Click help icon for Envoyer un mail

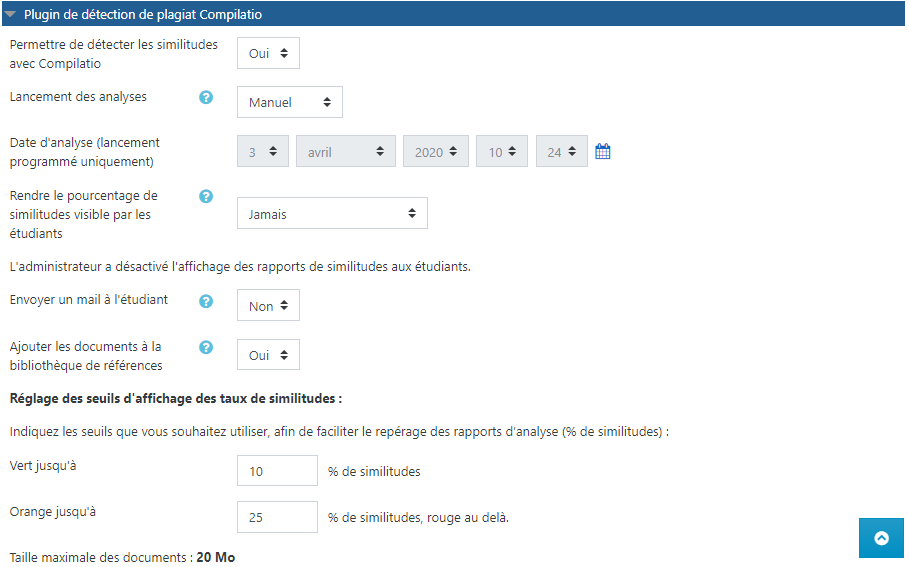click(206, 300)
